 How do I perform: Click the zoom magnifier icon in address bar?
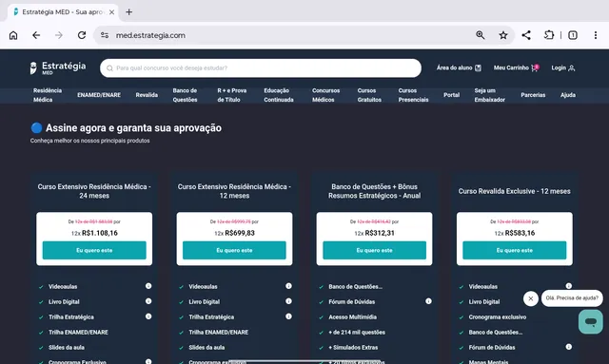(x=480, y=35)
